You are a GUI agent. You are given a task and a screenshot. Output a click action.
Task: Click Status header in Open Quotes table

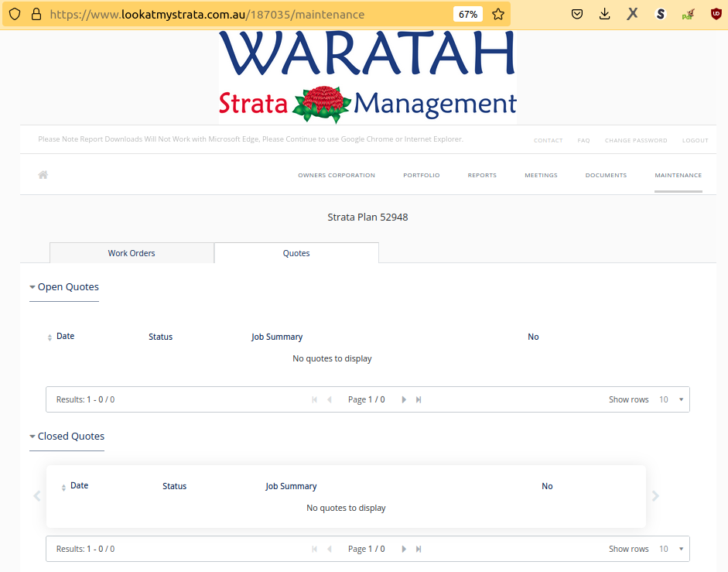tap(161, 337)
